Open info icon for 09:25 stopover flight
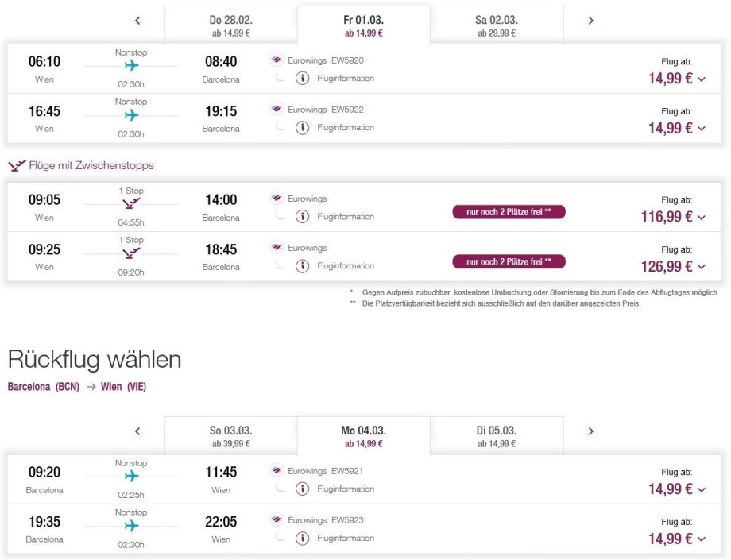Screen dimensions: 731x560 (302, 265)
